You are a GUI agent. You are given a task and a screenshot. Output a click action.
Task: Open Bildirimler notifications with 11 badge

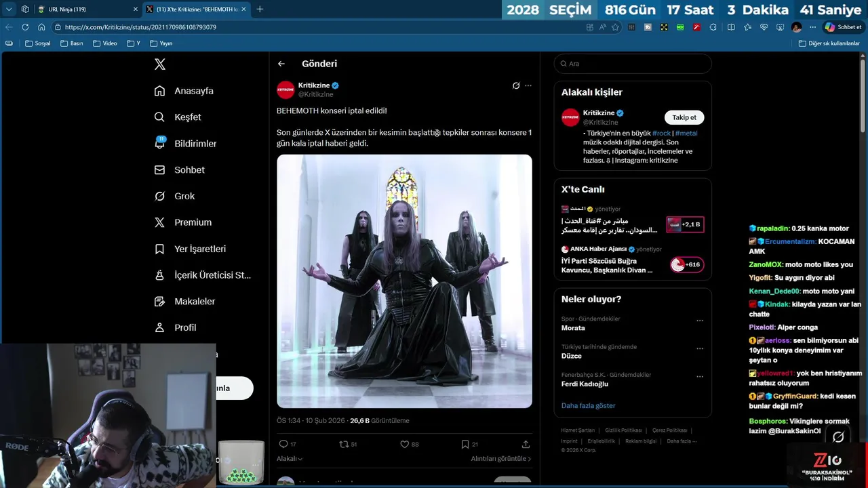185,144
